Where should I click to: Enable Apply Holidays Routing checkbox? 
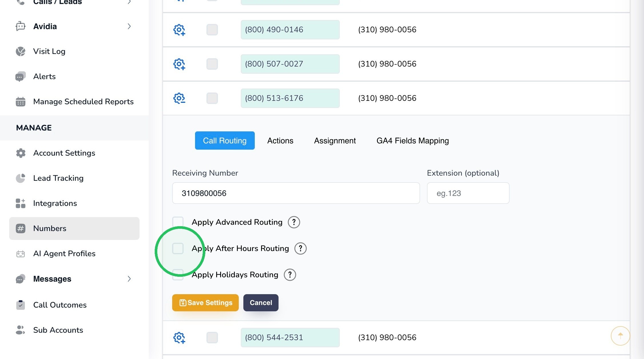[x=178, y=275]
